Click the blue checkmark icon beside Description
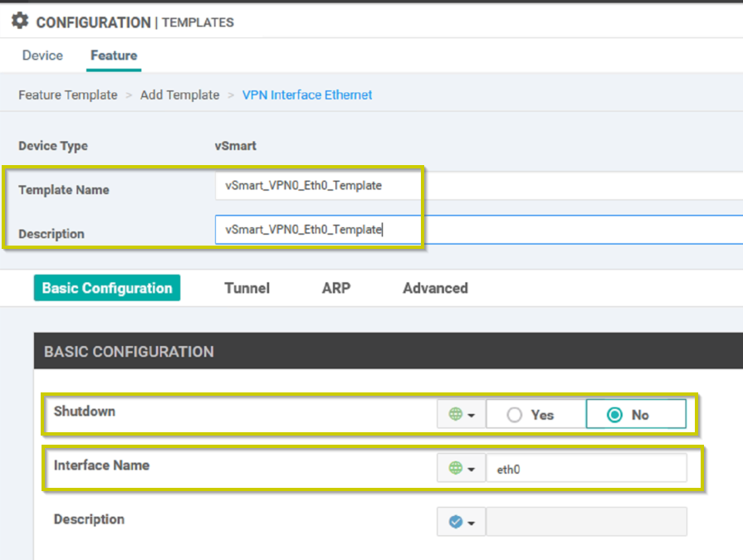 point(456,522)
